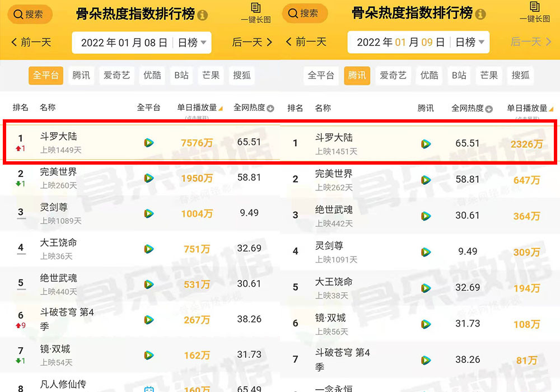
Task: Select 腾讯 tab in left panel
Action: pyautogui.click(x=81, y=76)
